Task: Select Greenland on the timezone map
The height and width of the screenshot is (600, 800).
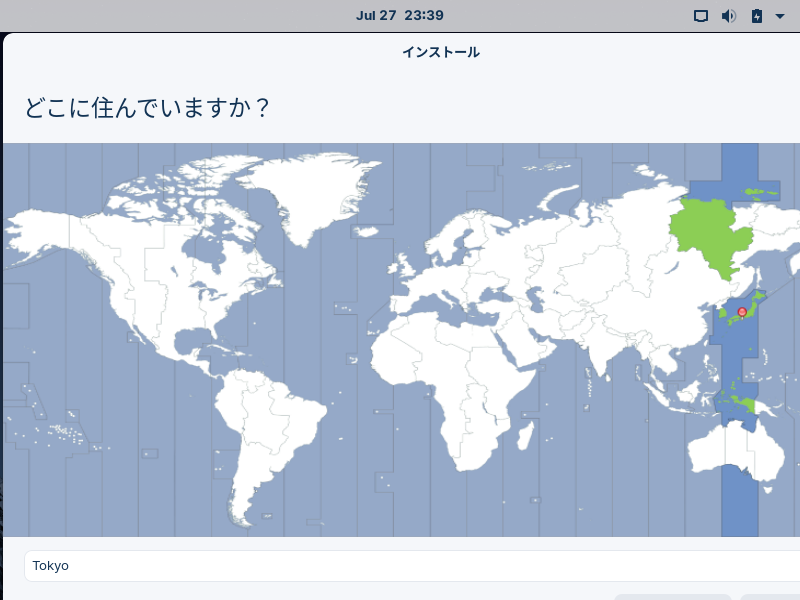Action: [x=311, y=196]
